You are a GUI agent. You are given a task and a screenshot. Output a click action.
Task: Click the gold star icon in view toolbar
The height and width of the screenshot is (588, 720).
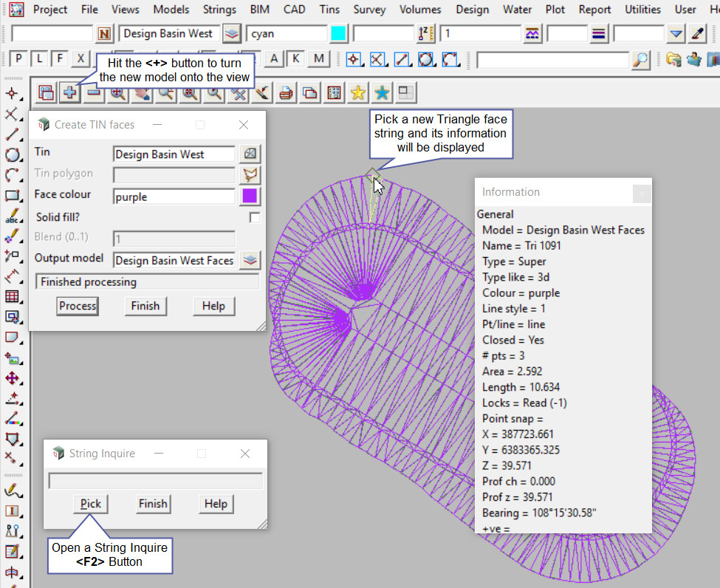click(358, 93)
